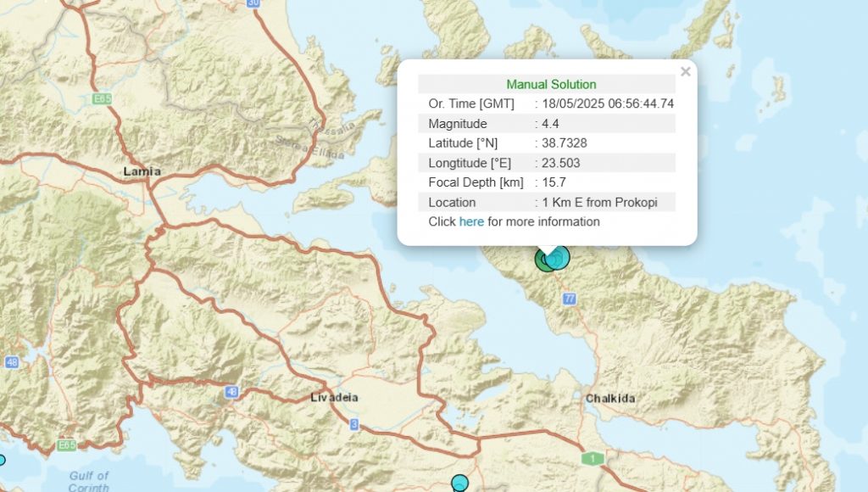Click the origin time value in the popup
Screen dimensions: 868x492
608,104
